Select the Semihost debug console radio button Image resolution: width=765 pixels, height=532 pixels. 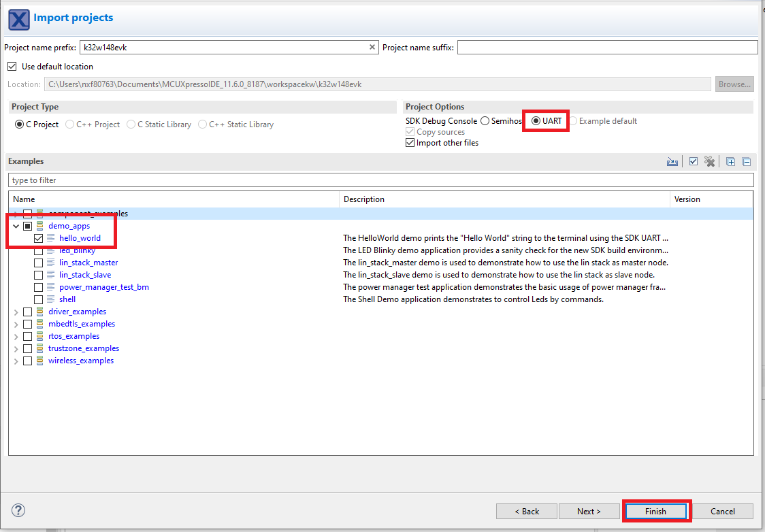tap(485, 121)
